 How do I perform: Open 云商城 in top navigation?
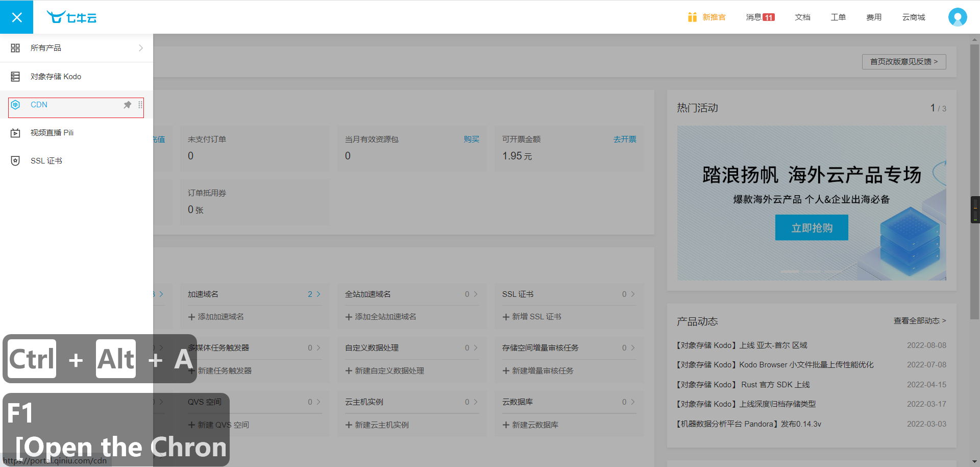coord(914,17)
